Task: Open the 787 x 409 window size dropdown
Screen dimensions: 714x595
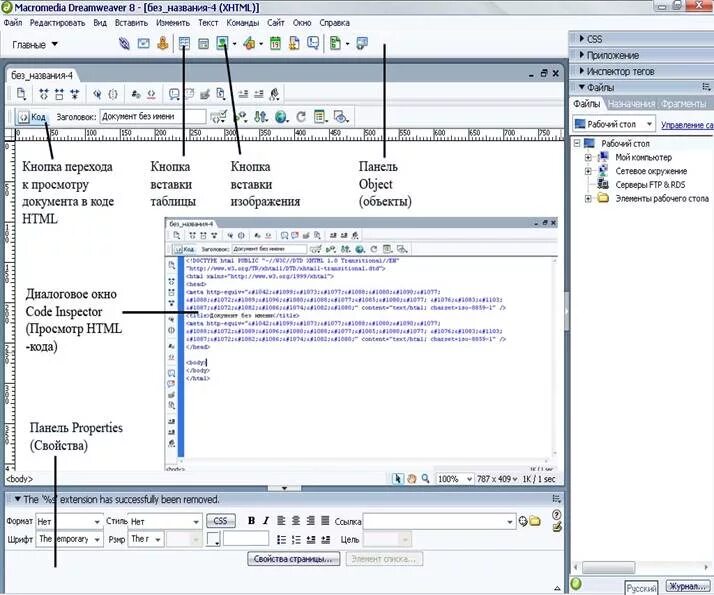Action: (x=497, y=479)
